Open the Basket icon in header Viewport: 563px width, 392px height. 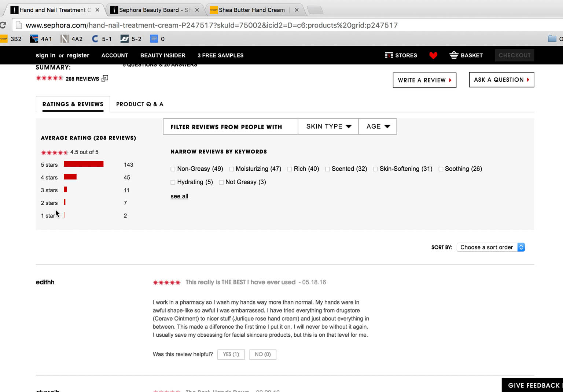454,55
